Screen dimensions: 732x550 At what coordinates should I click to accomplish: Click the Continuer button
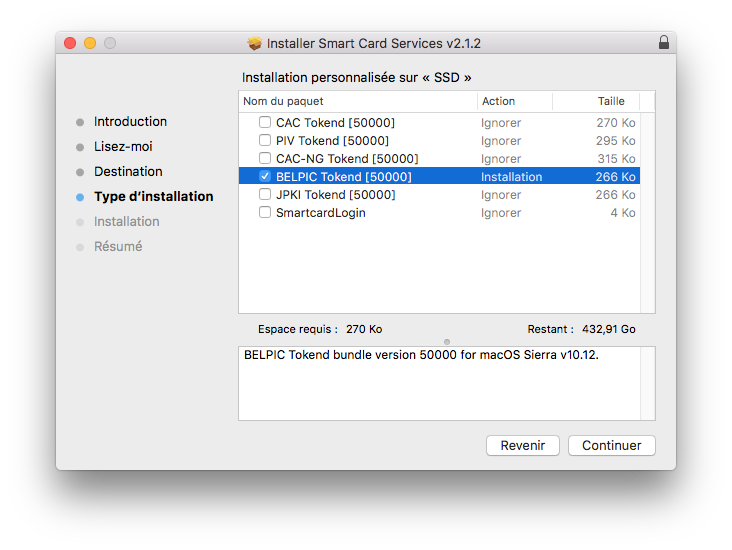(612, 445)
